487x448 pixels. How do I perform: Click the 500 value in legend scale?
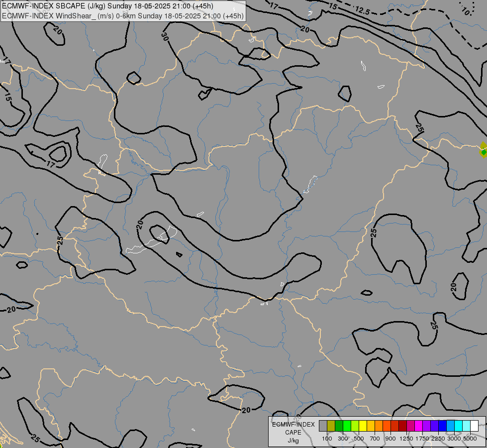(359, 439)
